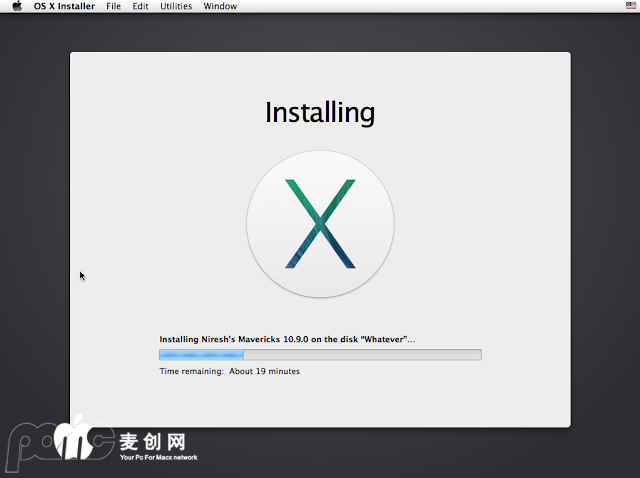This screenshot has height=478, width=640.
Task: Open the Window menu
Action: pos(220,6)
